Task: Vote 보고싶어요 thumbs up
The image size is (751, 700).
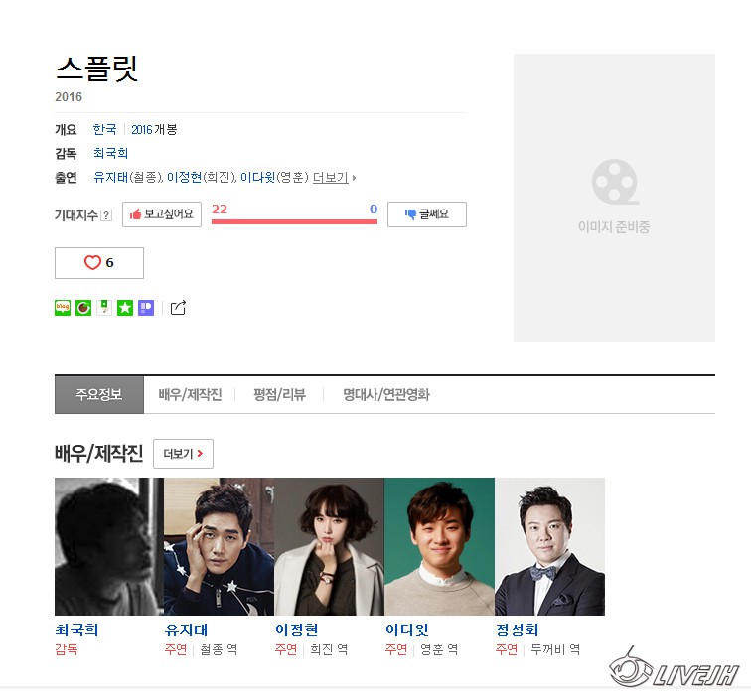Action: pos(162,214)
